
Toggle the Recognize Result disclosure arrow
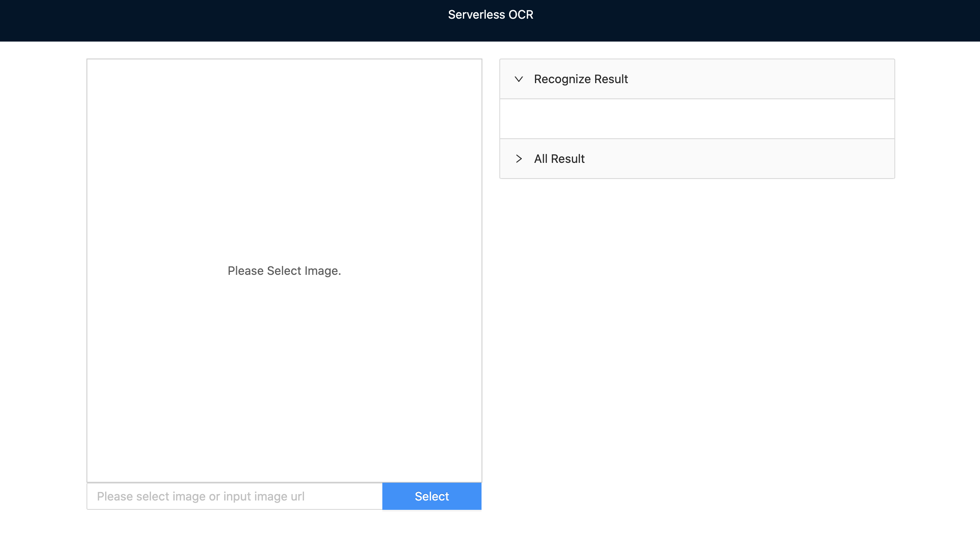click(519, 79)
